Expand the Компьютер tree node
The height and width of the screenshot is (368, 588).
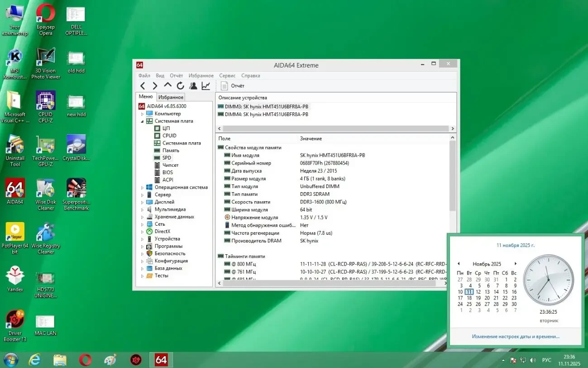142,114
